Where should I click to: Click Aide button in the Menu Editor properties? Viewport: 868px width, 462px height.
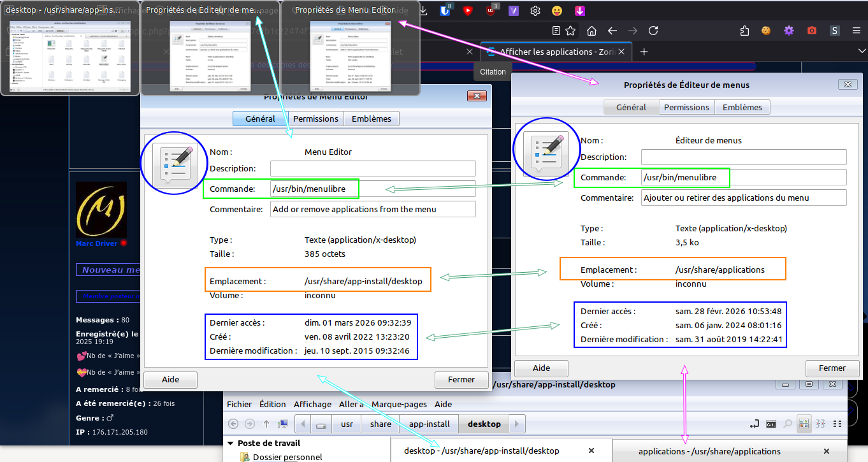(x=170, y=379)
